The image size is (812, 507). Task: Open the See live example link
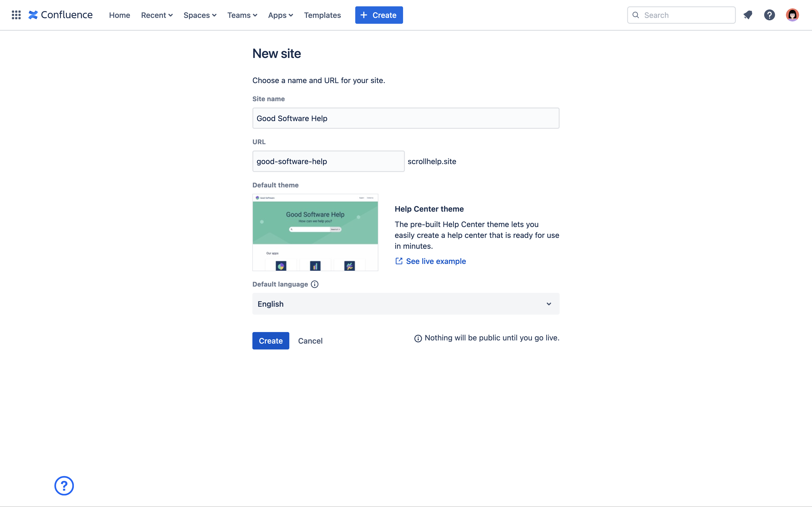(x=435, y=261)
